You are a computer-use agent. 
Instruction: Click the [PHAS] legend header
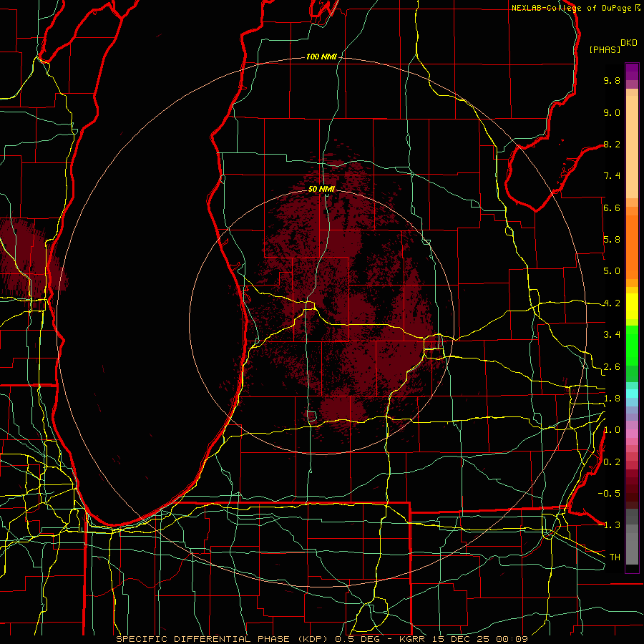pyautogui.click(x=605, y=49)
